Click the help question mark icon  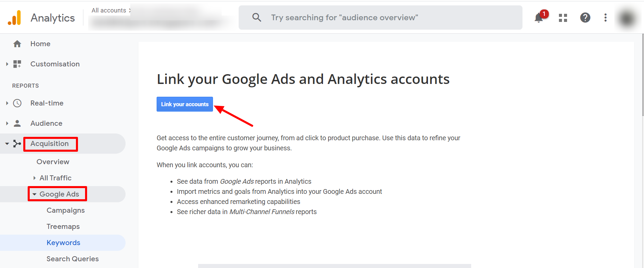(585, 18)
